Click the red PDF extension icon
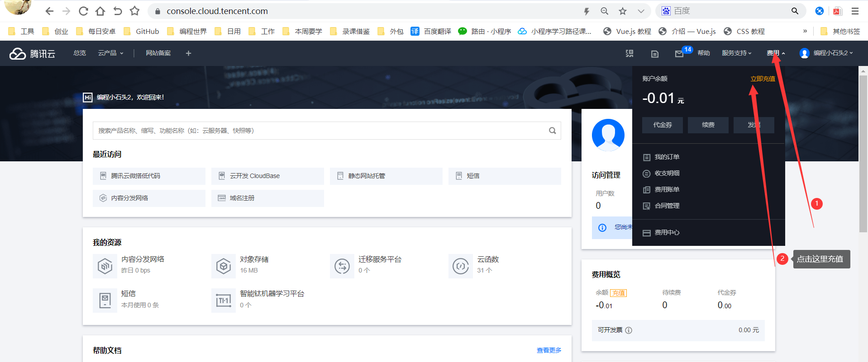868x362 pixels. point(837,11)
